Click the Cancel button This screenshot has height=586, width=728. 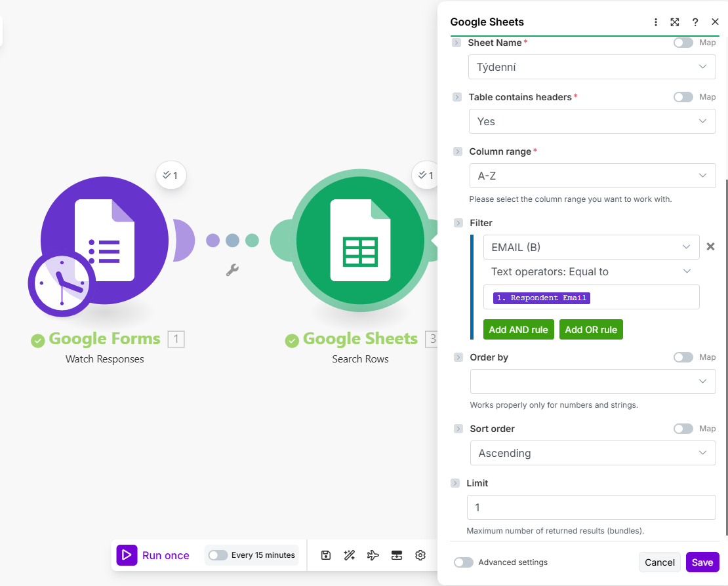click(x=659, y=562)
